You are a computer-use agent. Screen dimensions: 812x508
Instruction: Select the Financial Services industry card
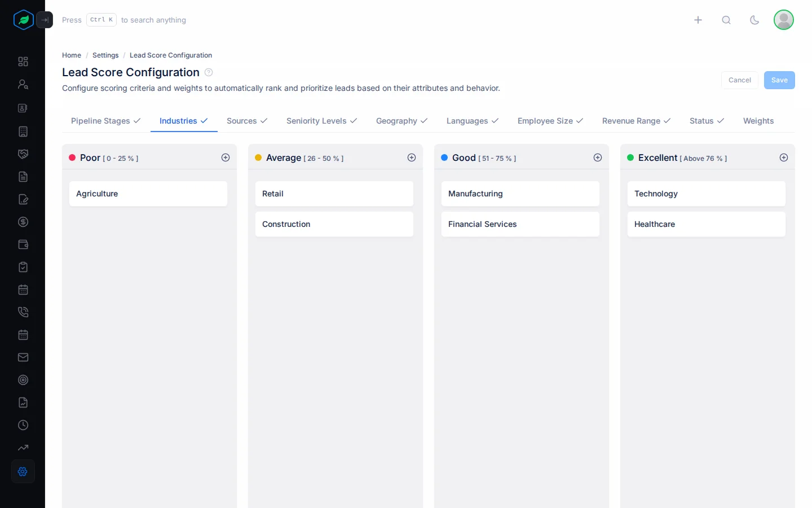click(520, 224)
